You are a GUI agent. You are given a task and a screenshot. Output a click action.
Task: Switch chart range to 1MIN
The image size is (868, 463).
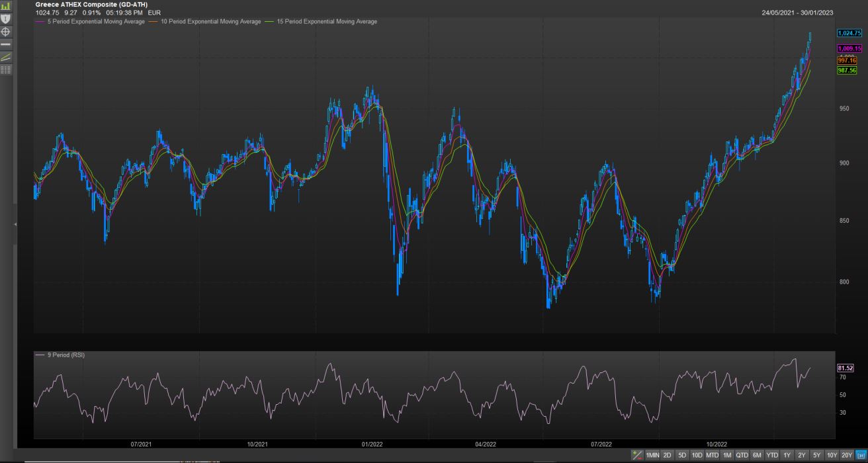coord(652,455)
